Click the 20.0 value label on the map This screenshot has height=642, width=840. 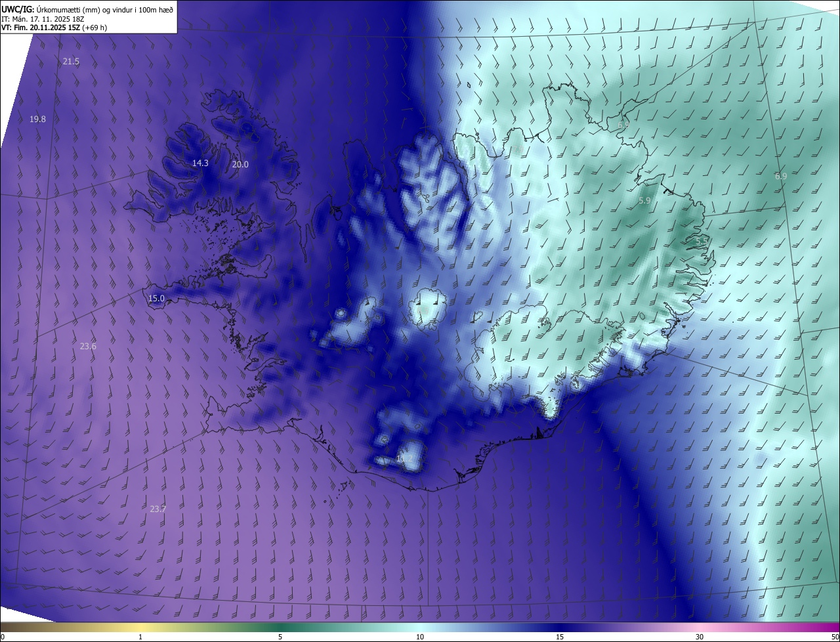tap(240, 164)
